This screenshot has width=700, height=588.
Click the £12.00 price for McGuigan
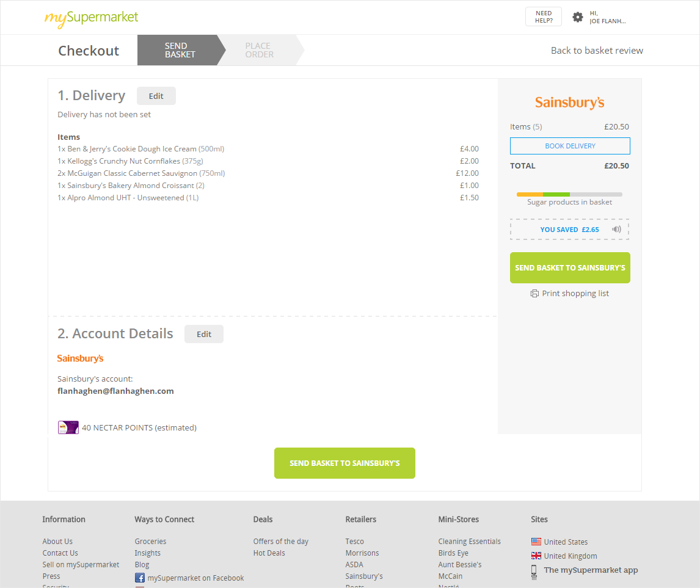467,173
